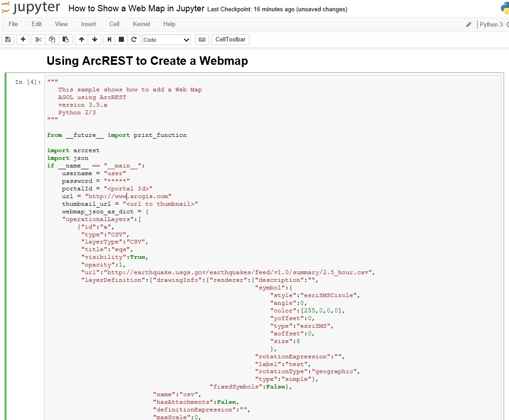Open the View menu
The width and height of the screenshot is (509, 420).
61,24
